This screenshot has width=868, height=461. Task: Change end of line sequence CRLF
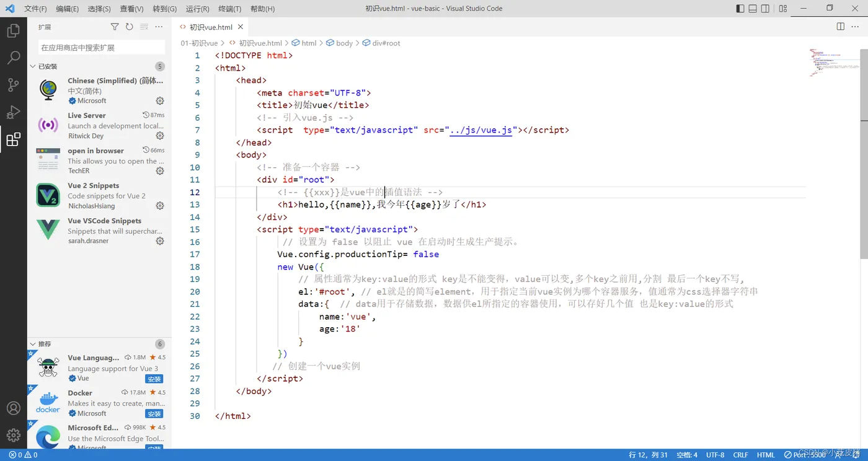[740, 455]
